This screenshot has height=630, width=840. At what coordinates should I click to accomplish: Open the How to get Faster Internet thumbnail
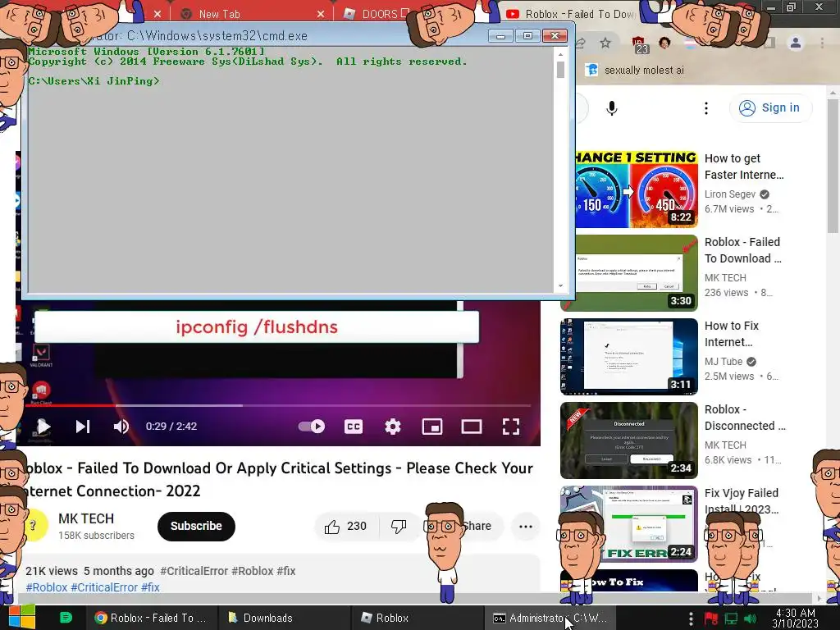(637, 189)
